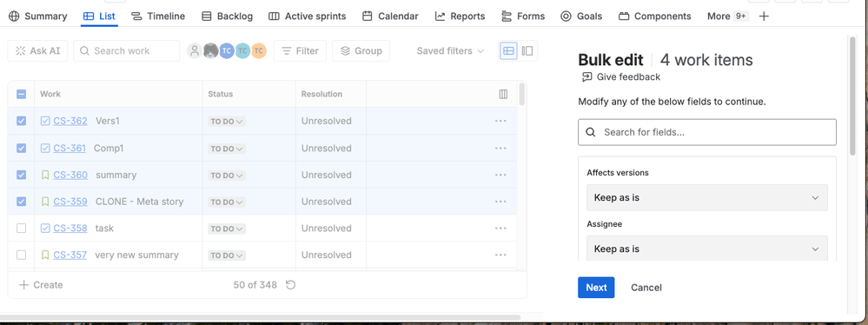
Task: Click the Create button below the list
Action: pyautogui.click(x=41, y=284)
